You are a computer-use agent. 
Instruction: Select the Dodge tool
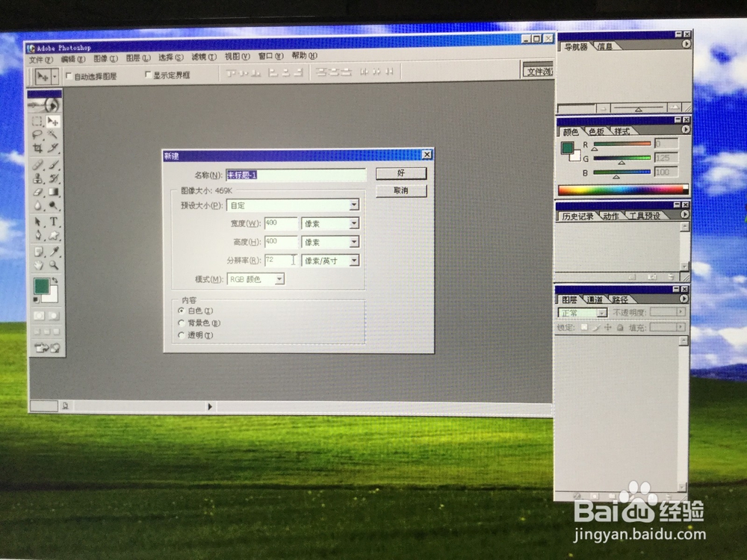(53, 206)
